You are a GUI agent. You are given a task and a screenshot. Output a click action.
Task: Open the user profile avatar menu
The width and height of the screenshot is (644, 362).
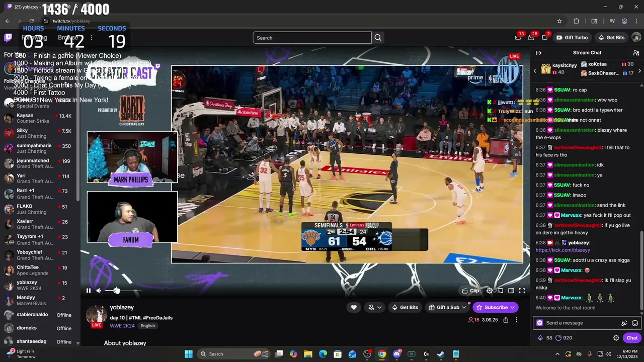[636, 38]
